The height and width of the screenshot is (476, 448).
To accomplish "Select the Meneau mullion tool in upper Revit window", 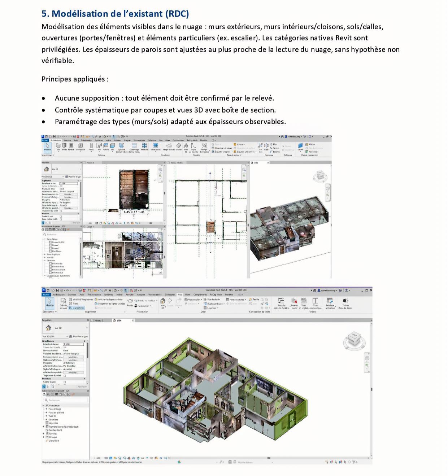I will tap(144, 147).
